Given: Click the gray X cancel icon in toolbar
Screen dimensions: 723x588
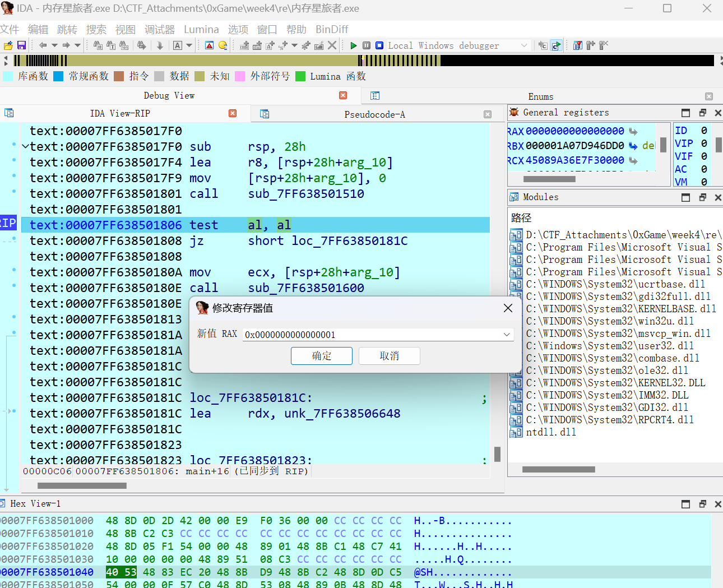Looking at the screenshot, I should 332,45.
